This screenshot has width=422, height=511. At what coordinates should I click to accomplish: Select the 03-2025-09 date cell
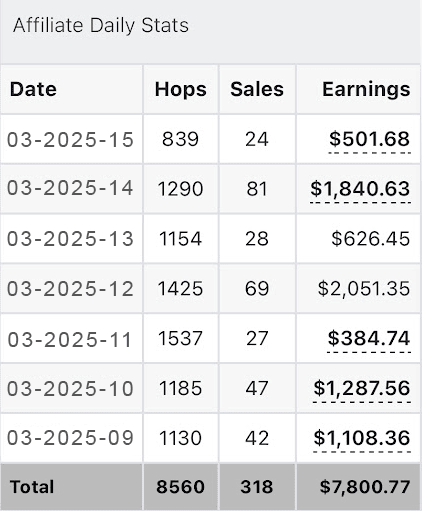(70, 438)
